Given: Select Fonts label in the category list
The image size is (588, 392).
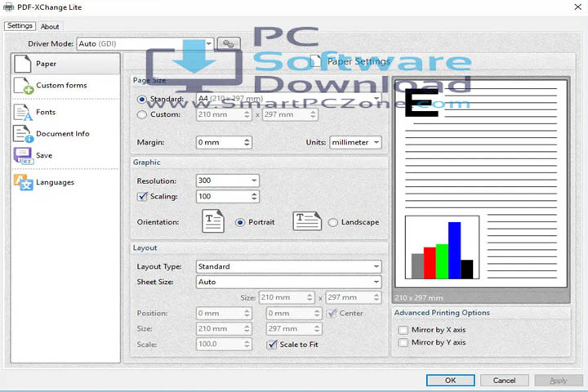Looking at the screenshot, I should pyautogui.click(x=46, y=112).
